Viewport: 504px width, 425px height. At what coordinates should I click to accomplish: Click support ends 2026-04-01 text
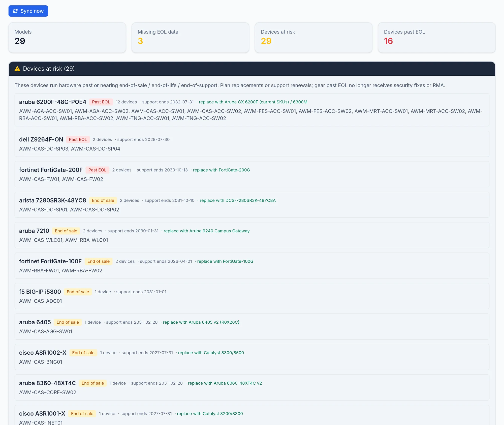point(166,262)
